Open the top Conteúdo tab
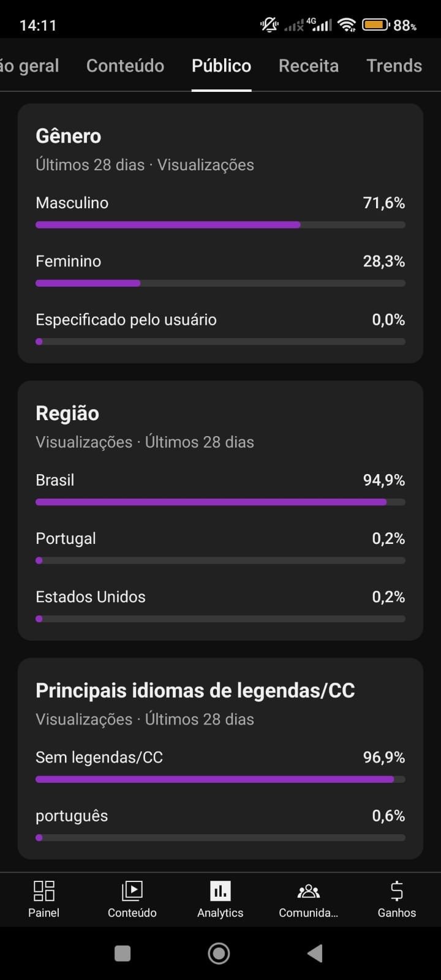 (x=125, y=66)
